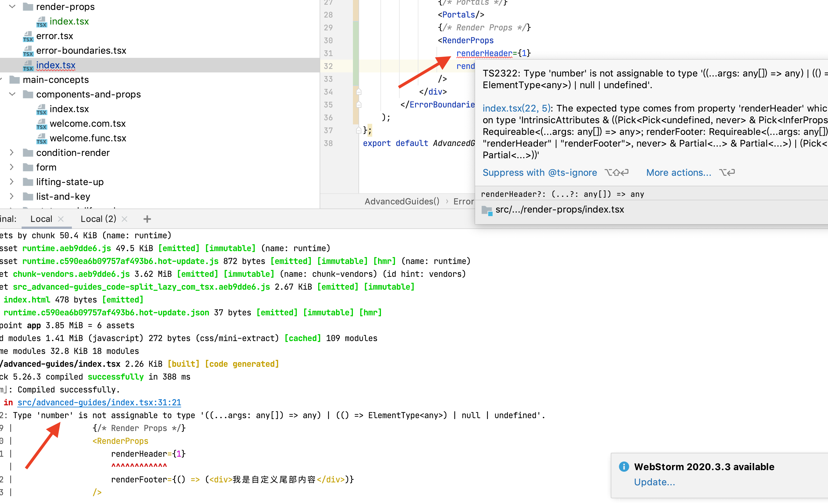Expand the lifting-state-up folder

tap(12, 182)
